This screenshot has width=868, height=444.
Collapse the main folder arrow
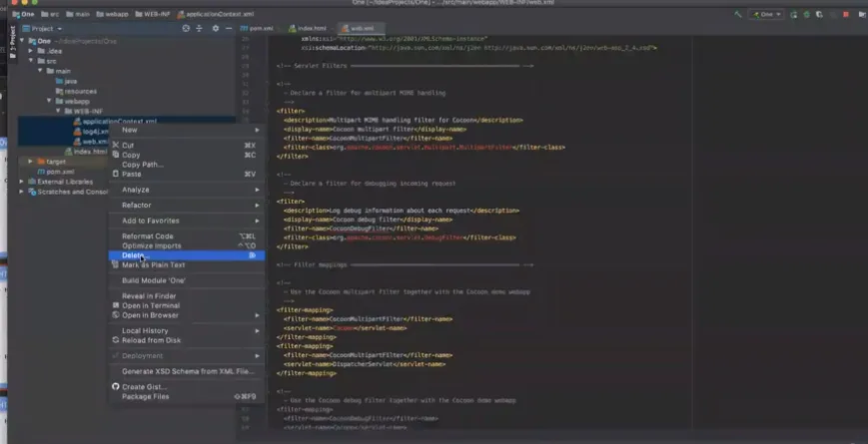point(40,71)
